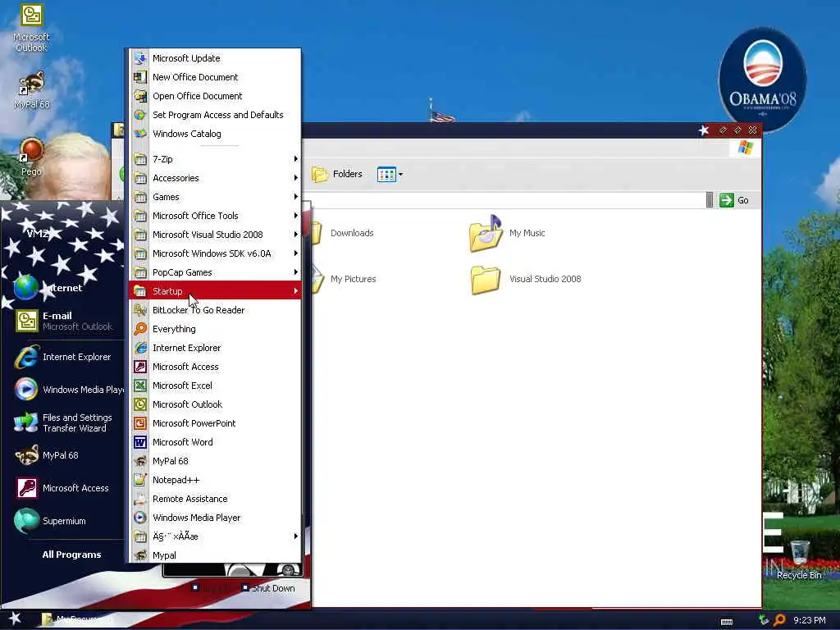The height and width of the screenshot is (630, 840).
Task: Select the Visual Studio 2008 folder
Action: [x=526, y=279]
